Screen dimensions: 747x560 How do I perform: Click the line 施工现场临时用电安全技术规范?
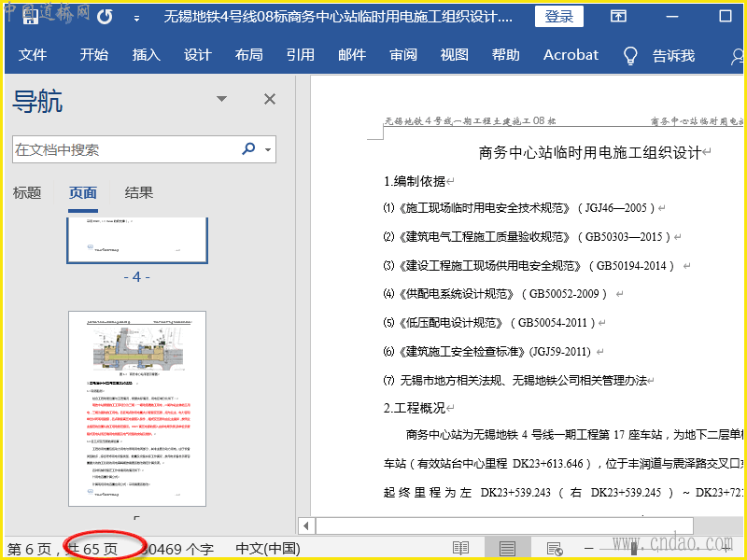click(519, 208)
